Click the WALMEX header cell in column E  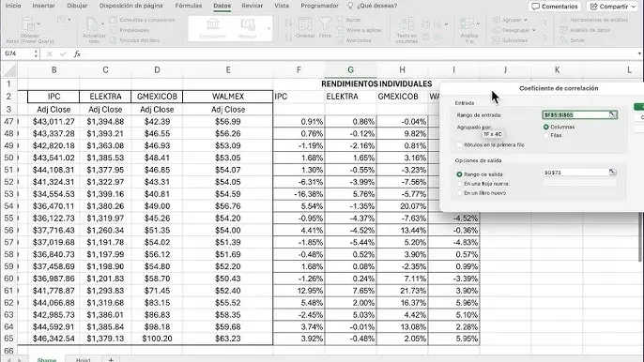click(x=228, y=97)
